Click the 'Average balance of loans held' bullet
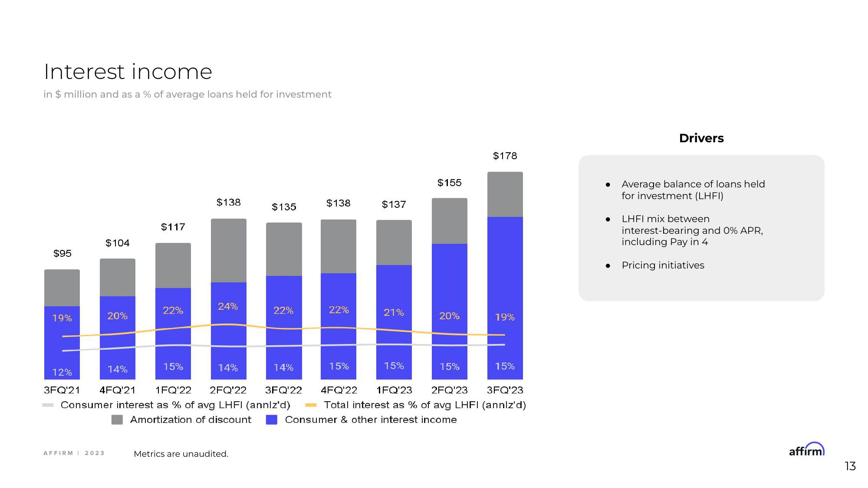Viewport: 868px width, 488px height. (x=693, y=190)
